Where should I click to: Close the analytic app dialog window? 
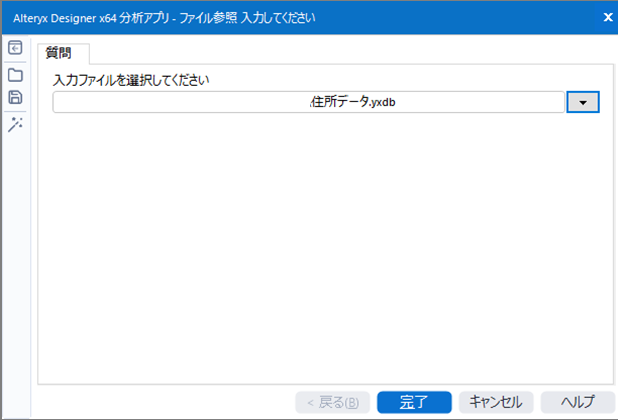pos(608,17)
